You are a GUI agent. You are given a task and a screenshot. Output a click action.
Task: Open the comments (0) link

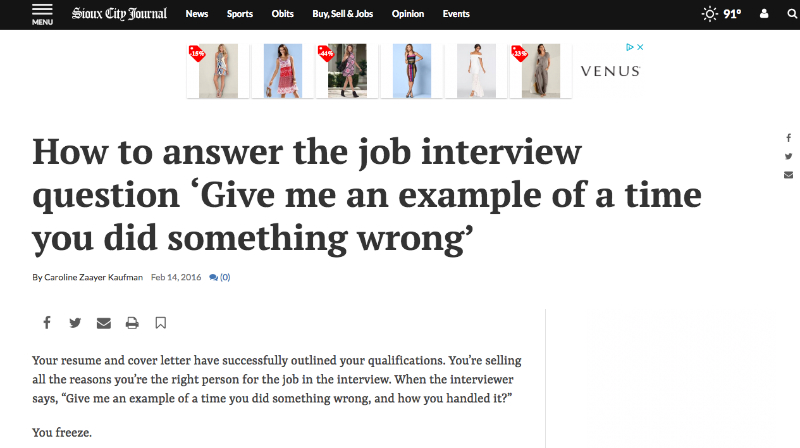(220, 277)
